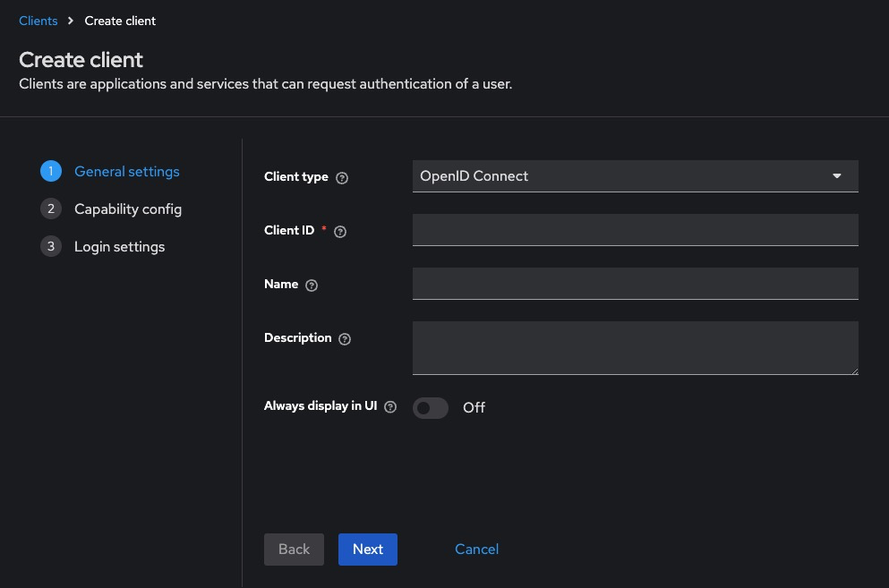Click into the Name input field
This screenshot has width=889, height=588.
(x=635, y=284)
